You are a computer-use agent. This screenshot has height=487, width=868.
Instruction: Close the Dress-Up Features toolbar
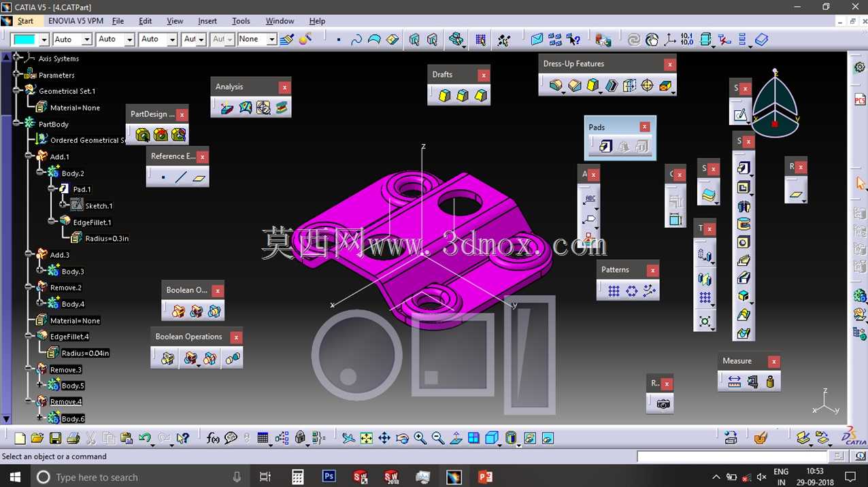point(670,65)
